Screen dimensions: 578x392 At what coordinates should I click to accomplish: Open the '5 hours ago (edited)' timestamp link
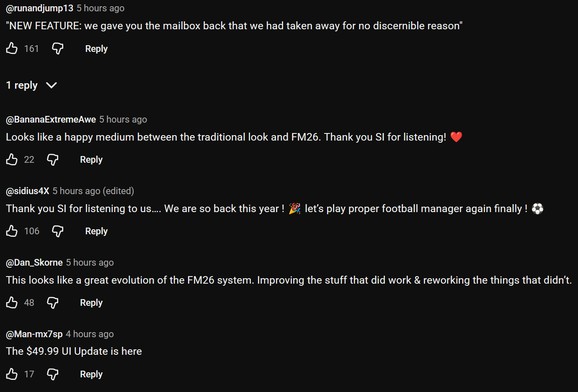click(93, 191)
